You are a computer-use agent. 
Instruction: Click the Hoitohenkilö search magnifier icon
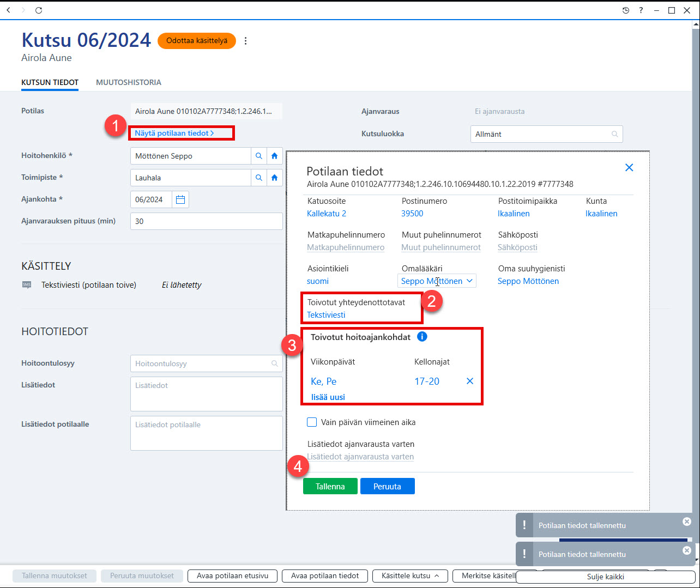pos(259,156)
